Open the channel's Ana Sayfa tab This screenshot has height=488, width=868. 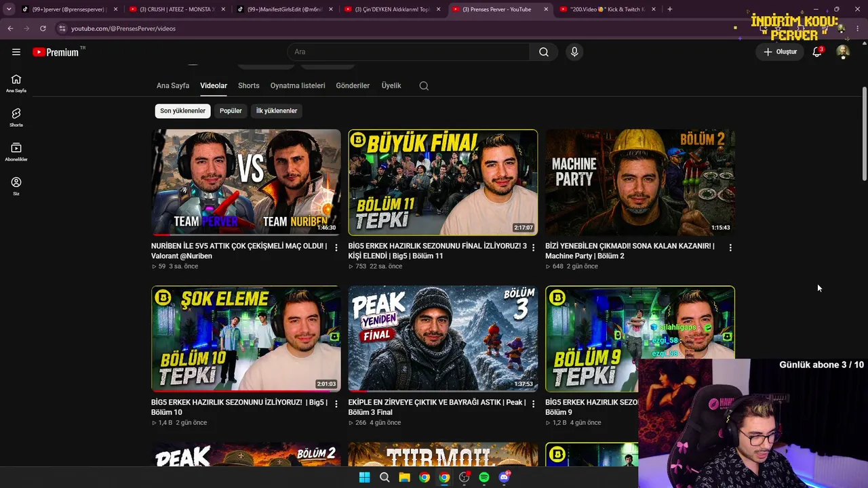tap(173, 86)
